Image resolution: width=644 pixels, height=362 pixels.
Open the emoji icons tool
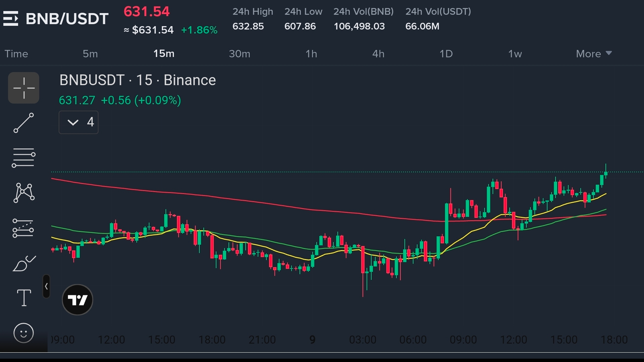tap(24, 333)
